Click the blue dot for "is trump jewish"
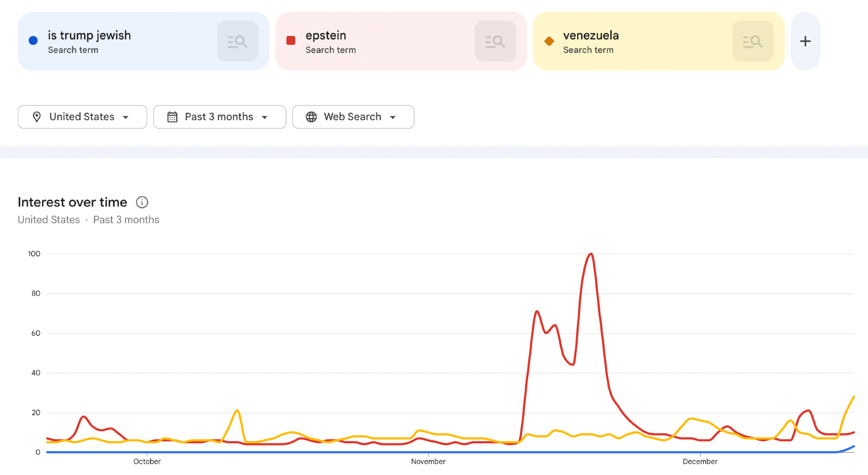Image resolution: width=868 pixels, height=475 pixels. [x=33, y=41]
